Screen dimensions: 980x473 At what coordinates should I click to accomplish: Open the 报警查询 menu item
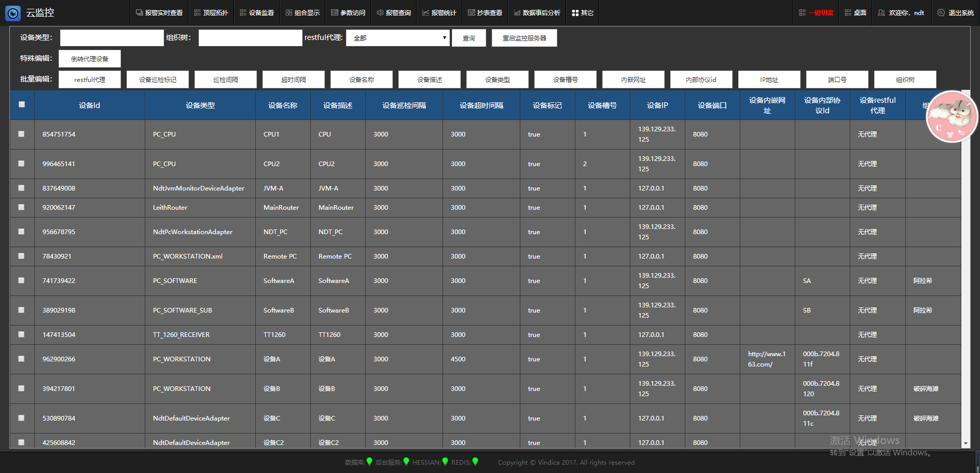coord(394,13)
